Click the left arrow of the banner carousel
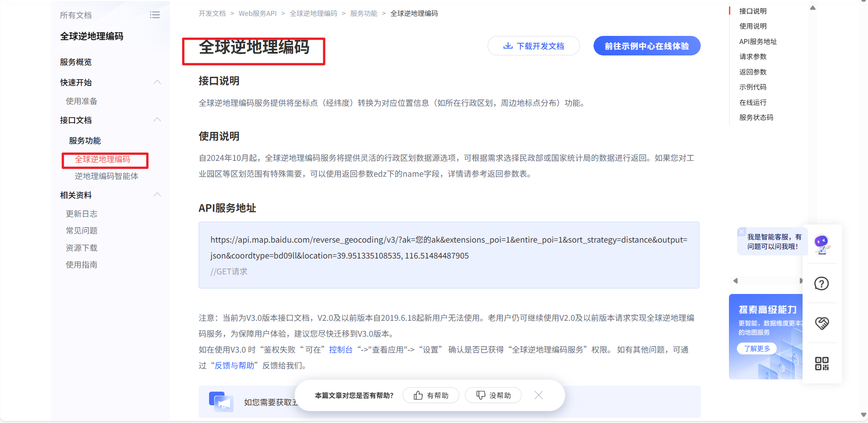Viewport: 868px width, 423px height. pyautogui.click(x=735, y=281)
